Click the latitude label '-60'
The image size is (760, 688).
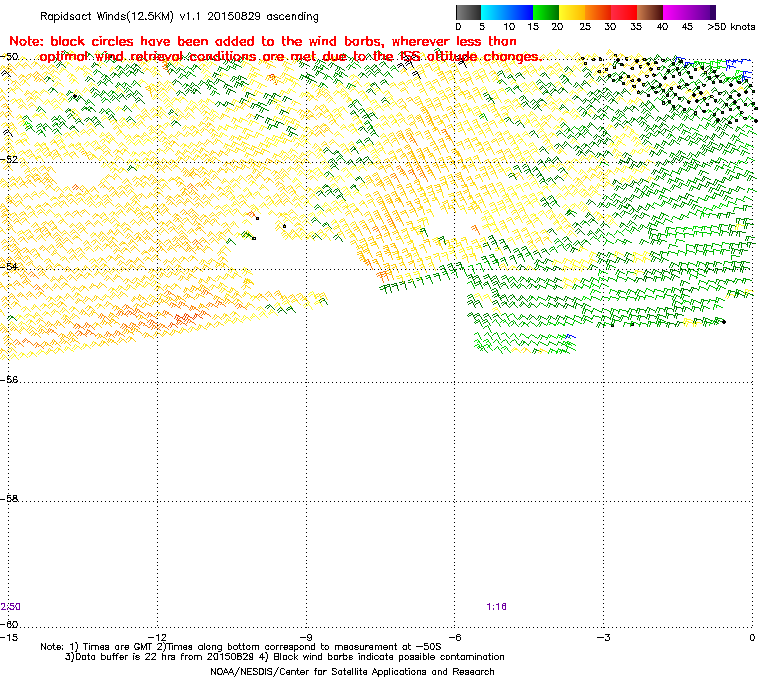coord(9,624)
